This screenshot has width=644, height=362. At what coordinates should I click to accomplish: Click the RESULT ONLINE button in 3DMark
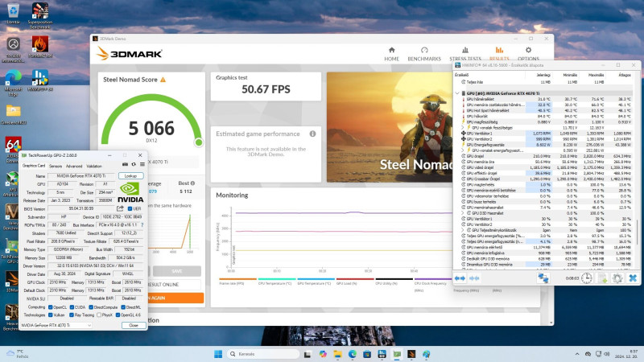pyautogui.click(x=175, y=285)
